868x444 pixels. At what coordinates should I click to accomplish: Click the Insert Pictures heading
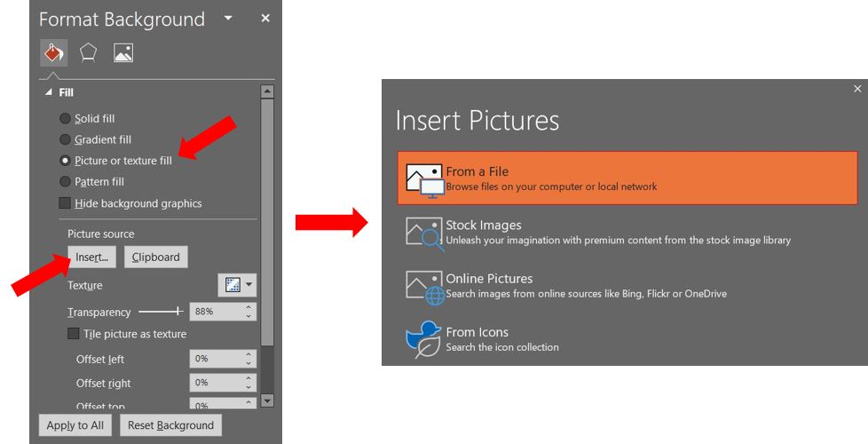pyautogui.click(x=477, y=121)
